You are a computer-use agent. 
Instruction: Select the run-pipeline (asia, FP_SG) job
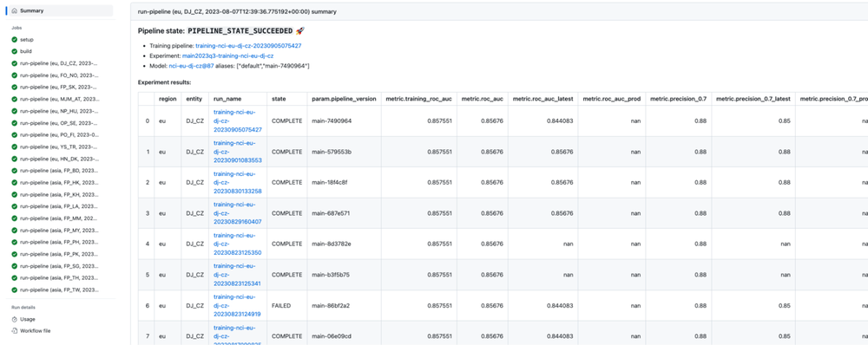tap(61, 266)
